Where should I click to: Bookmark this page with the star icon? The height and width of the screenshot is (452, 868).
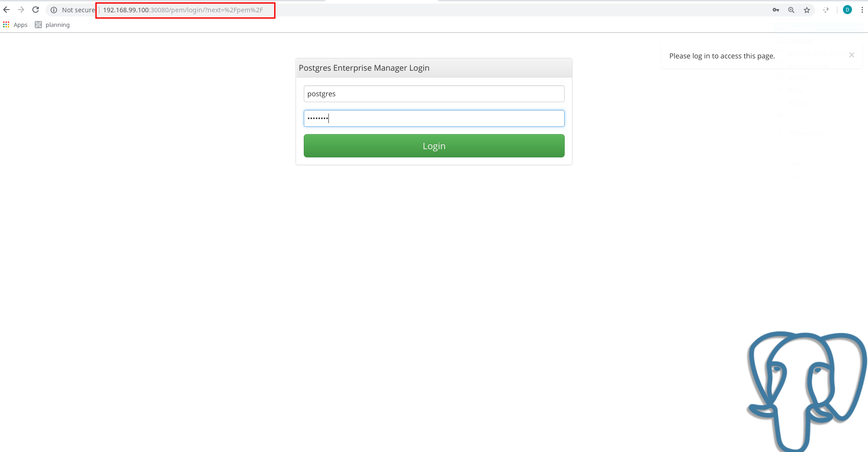point(807,10)
